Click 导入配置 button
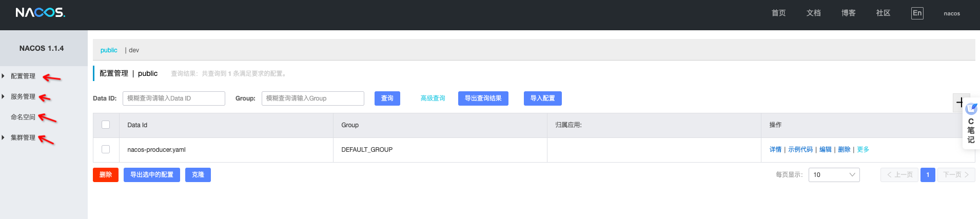Viewport: 980px width, 219px height. [x=543, y=98]
